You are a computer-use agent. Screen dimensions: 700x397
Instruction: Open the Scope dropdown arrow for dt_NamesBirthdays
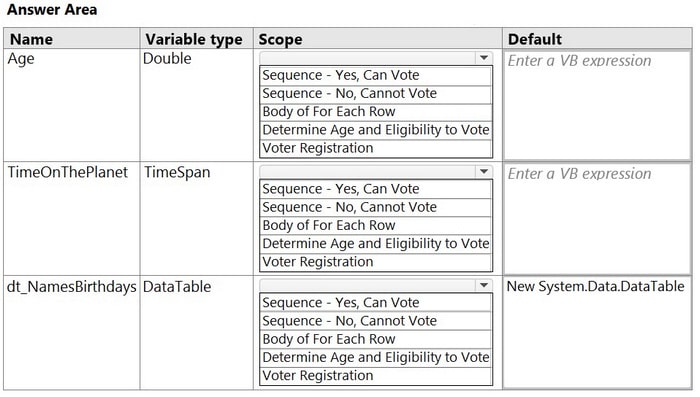click(484, 286)
